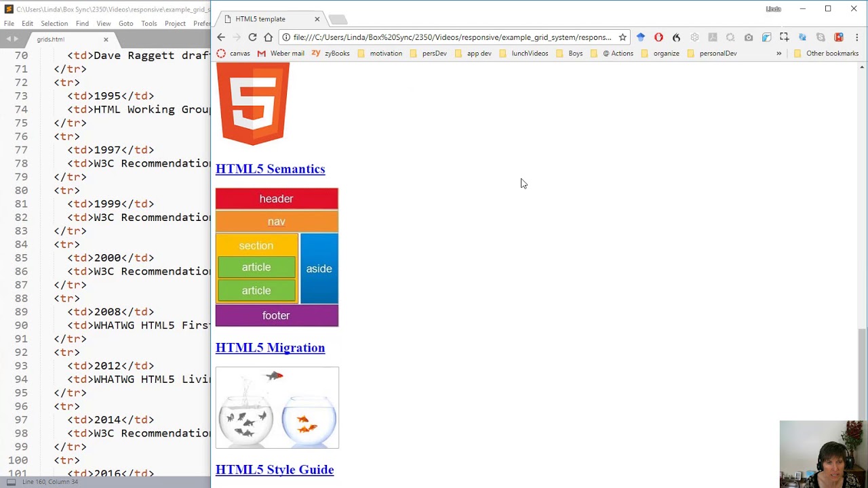Open the motivation bookmarks folder
The image size is (868, 488).
(379, 54)
